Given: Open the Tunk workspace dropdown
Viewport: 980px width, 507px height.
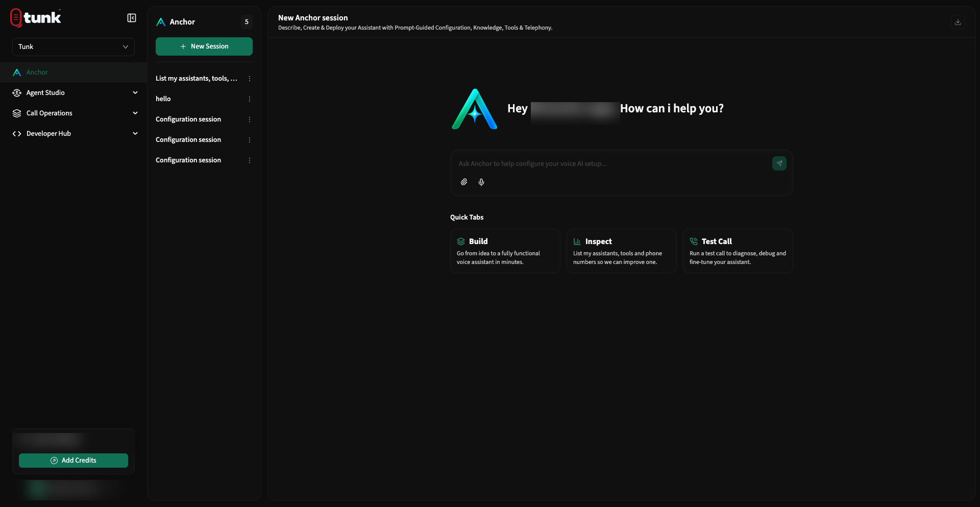Looking at the screenshot, I should [73, 47].
